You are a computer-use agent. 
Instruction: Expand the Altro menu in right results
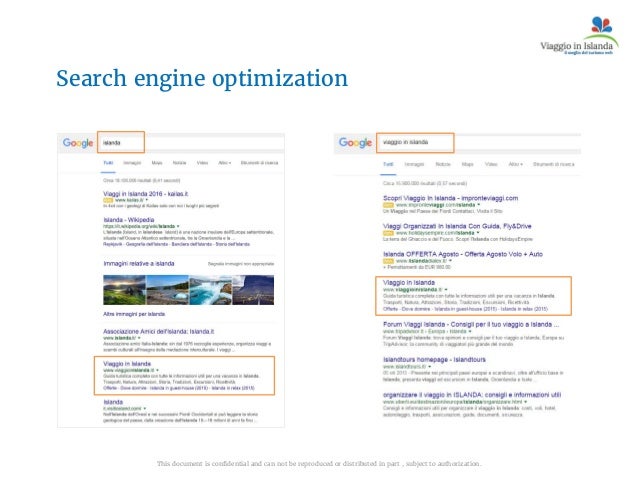[x=515, y=164]
